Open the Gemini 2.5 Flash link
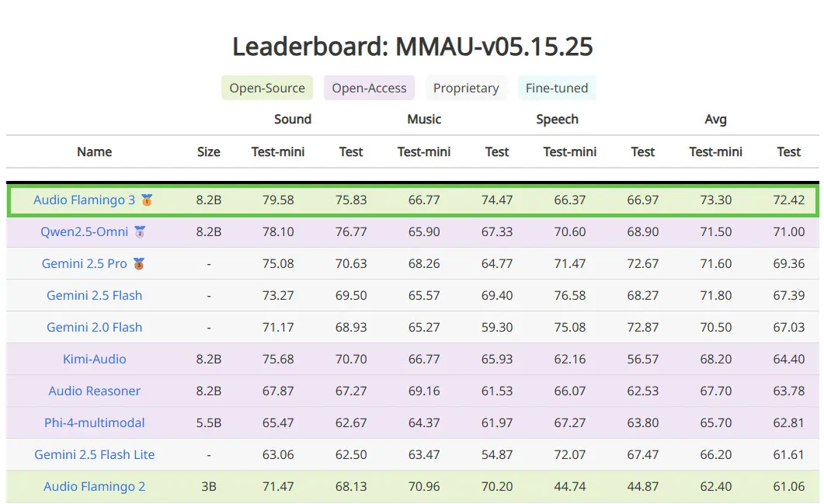Screen dimensions: 824x504 95,295
